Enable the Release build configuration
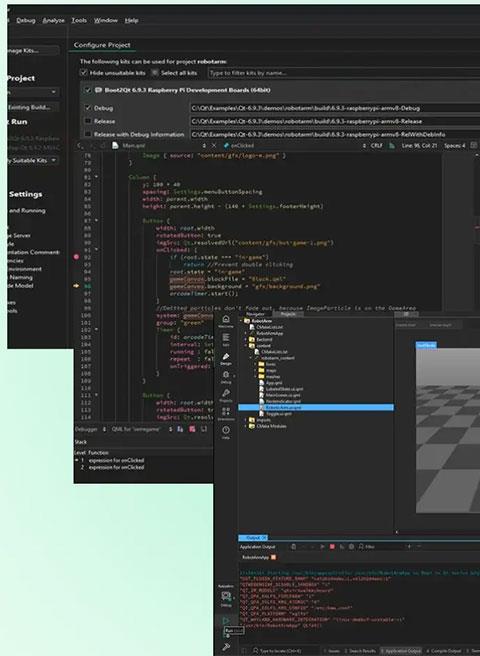Image resolution: width=480 pixels, height=656 pixels. point(88,121)
